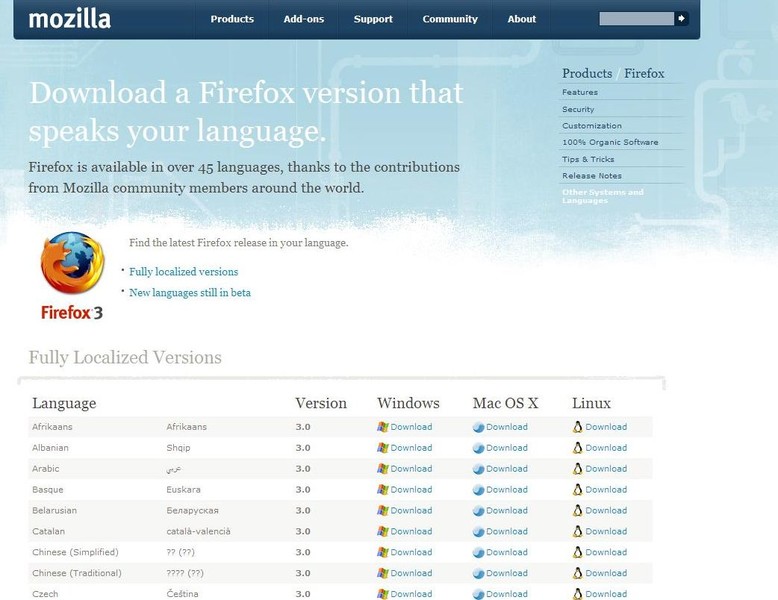Click the Linux penguin icon for Chinese (Simplified)
The image size is (778, 600).
578,552
